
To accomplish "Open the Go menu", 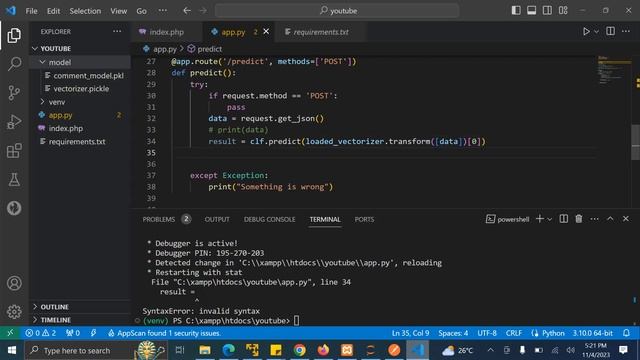I will [141, 11].
